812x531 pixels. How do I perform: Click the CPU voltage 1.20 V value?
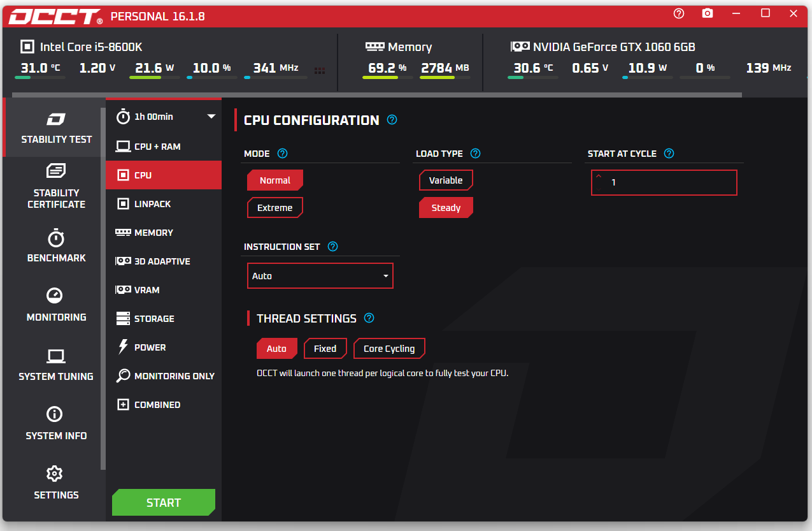point(97,68)
